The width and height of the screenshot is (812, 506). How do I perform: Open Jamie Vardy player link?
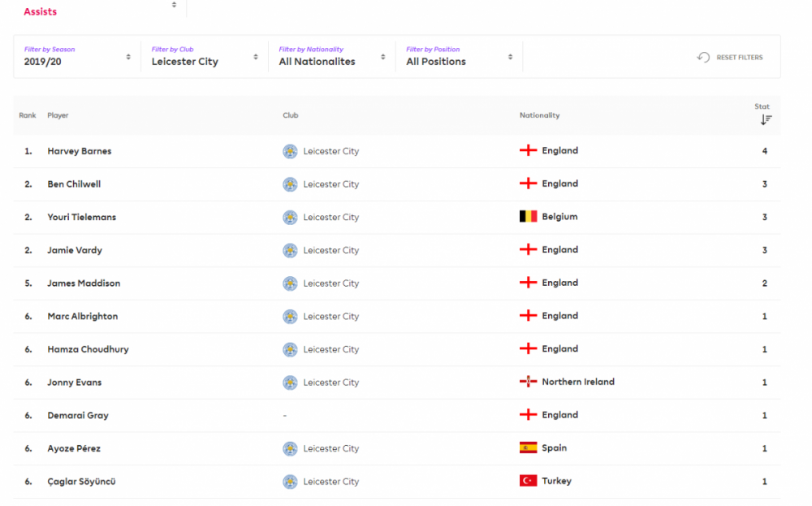click(75, 251)
